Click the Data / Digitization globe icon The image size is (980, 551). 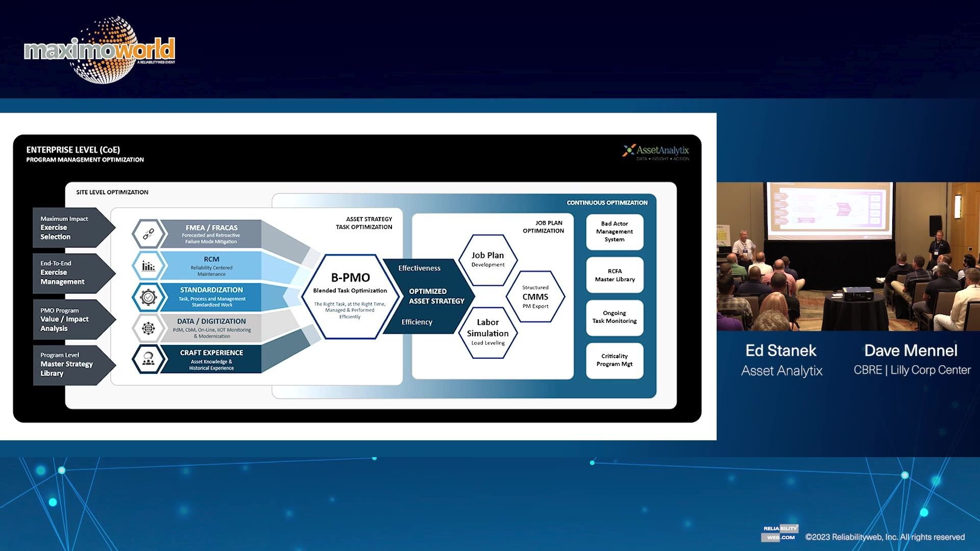coord(148,328)
